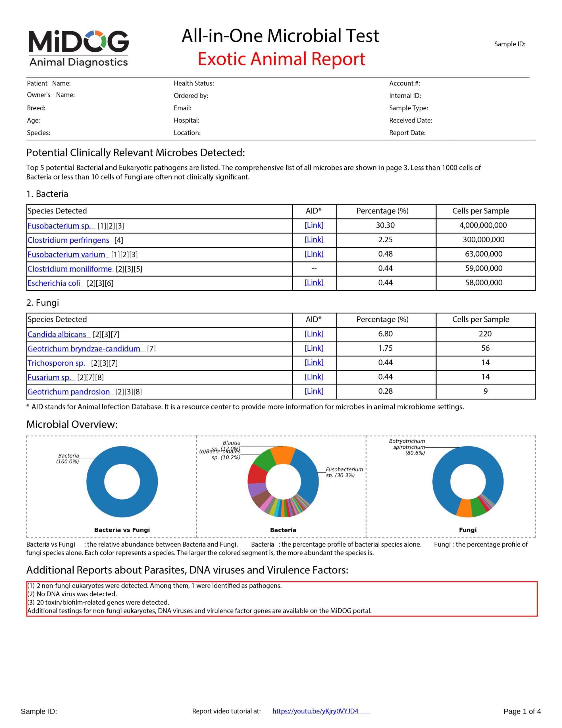Open the Escherichia coli species link
Image resolution: width=562 pixels, height=728 pixels.
click(54, 283)
